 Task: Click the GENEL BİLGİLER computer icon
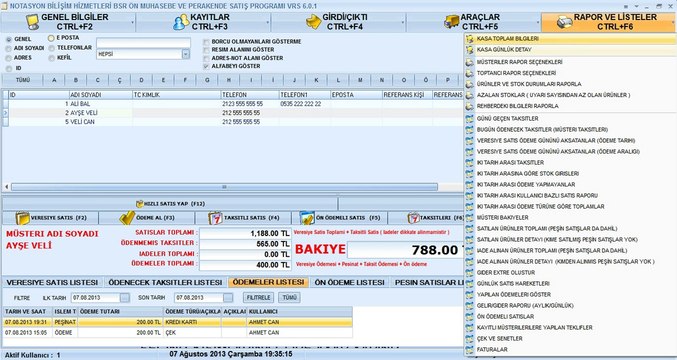point(32,22)
